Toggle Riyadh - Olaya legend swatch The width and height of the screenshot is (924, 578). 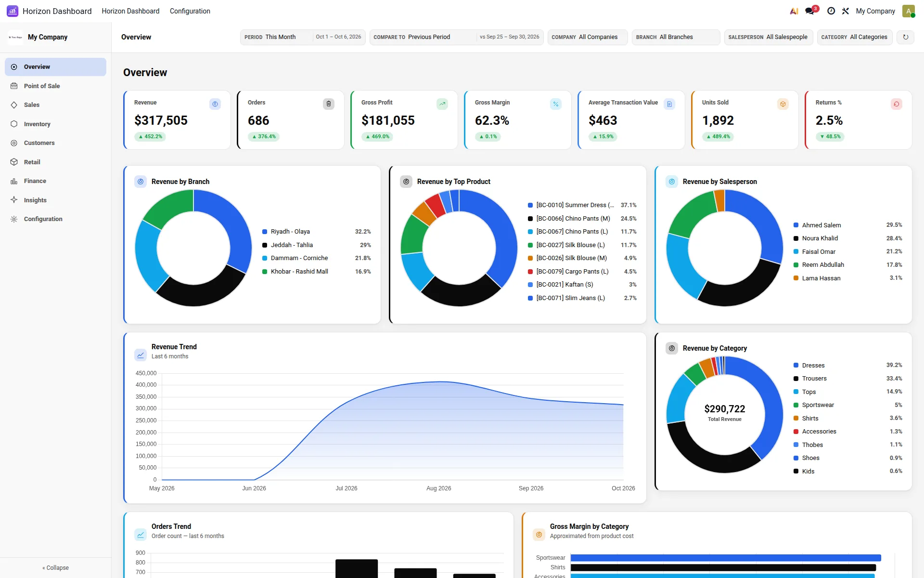point(265,232)
